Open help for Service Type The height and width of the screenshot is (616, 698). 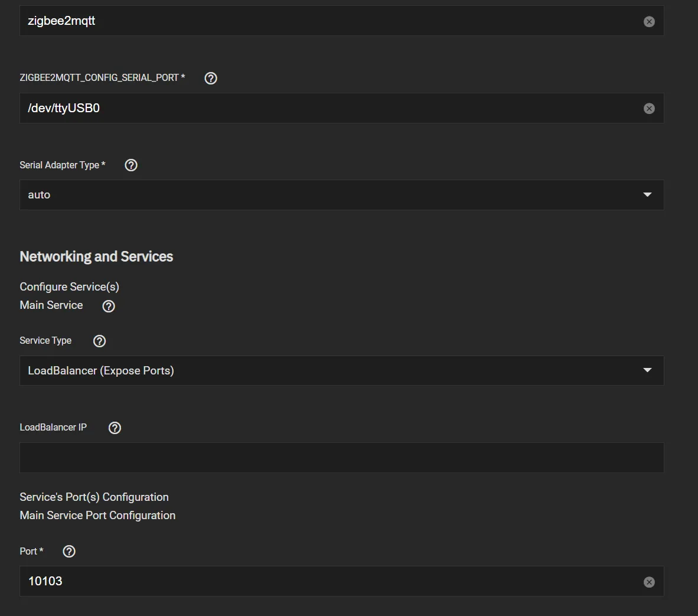[99, 341]
